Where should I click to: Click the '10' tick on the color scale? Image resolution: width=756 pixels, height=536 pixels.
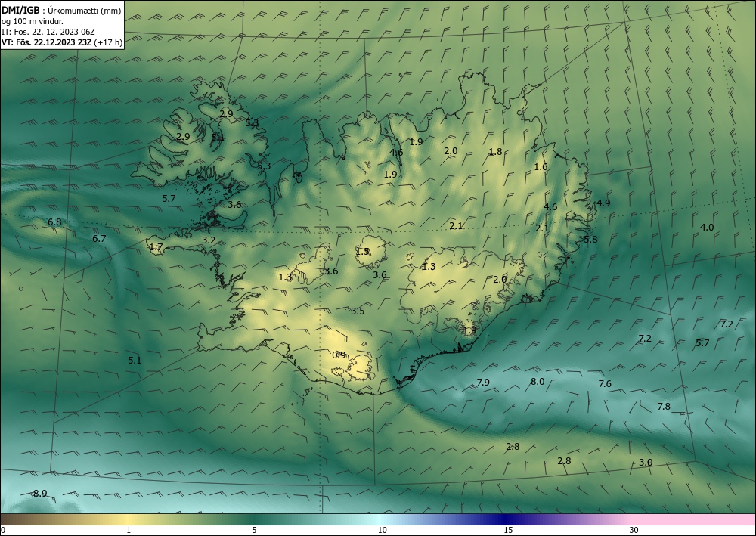(382, 530)
